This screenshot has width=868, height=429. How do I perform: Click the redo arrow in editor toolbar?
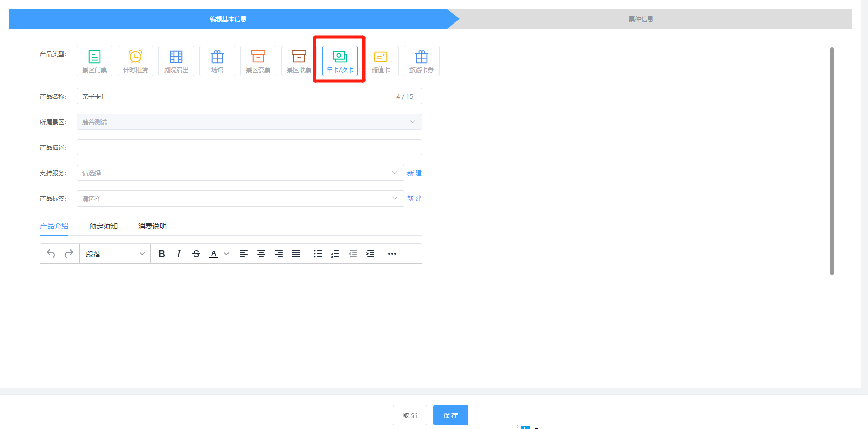click(x=69, y=254)
